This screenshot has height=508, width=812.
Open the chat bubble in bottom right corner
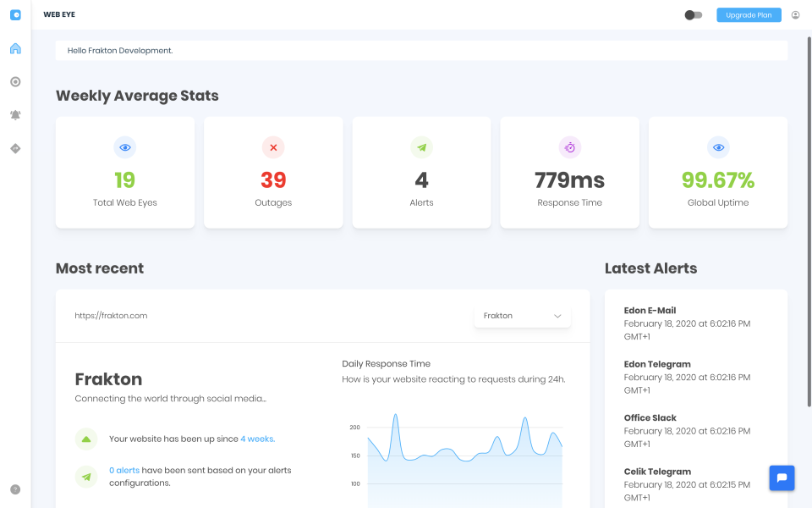(x=782, y=478)
